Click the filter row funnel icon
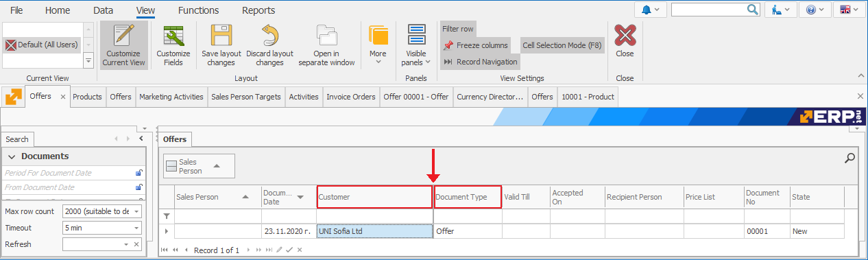This screenshot has height=260, width=868. tap(166, 216)
